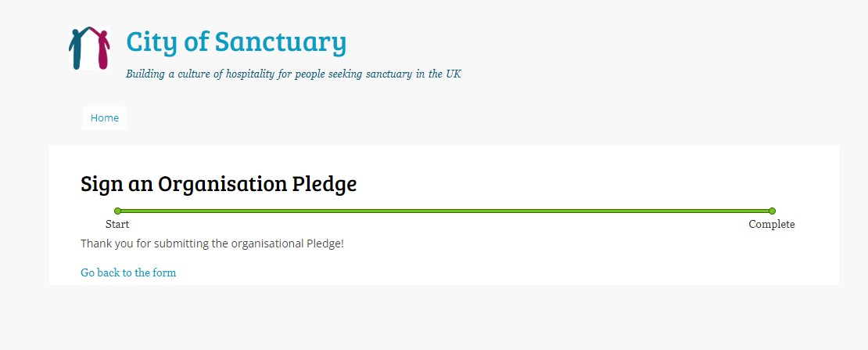
Task: Click 'Building a culture' in the tagline
Action: pos(168,74)
